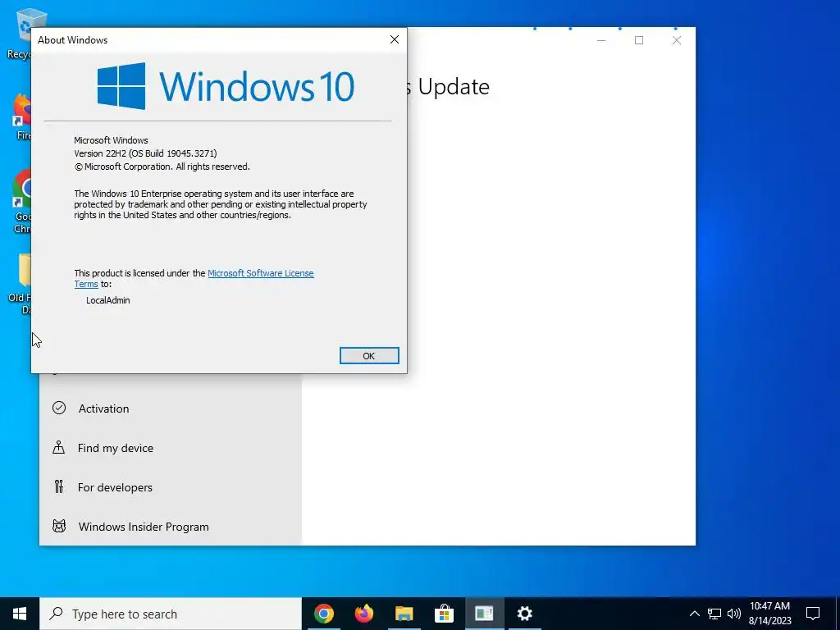Viewport: 840px width, 630px height.
Task: Click the Version 22H2 build text
Action: [x=145, y=153]
